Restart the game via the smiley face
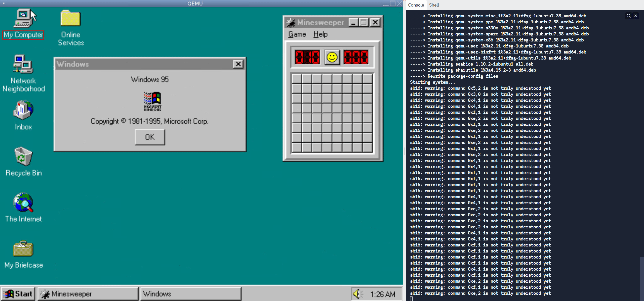Viewport: 644px width, 301px height. [332, 58]
